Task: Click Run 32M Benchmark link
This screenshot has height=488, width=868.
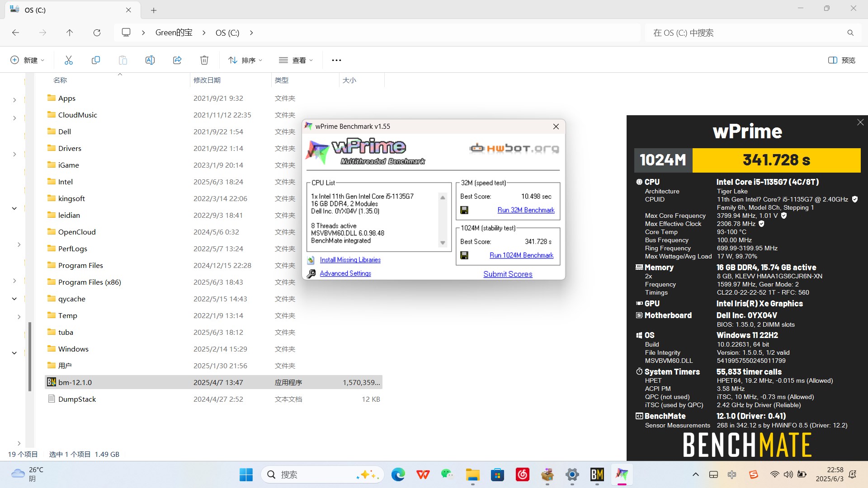Action: pos(526,210)
